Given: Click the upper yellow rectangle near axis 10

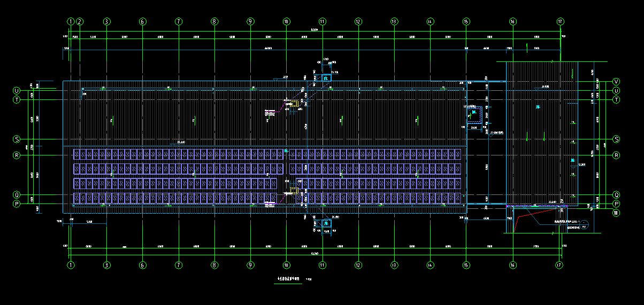Looking at the screenshot, I should point(294,103).
